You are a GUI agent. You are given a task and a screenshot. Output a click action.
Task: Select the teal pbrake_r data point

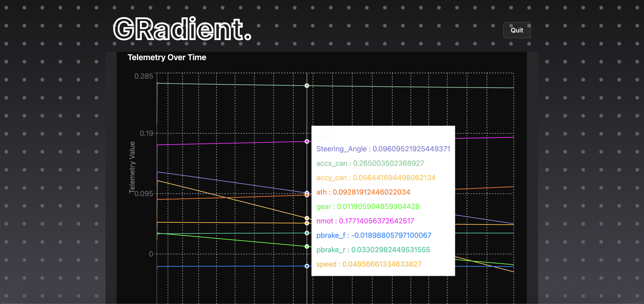coord(307,233)
